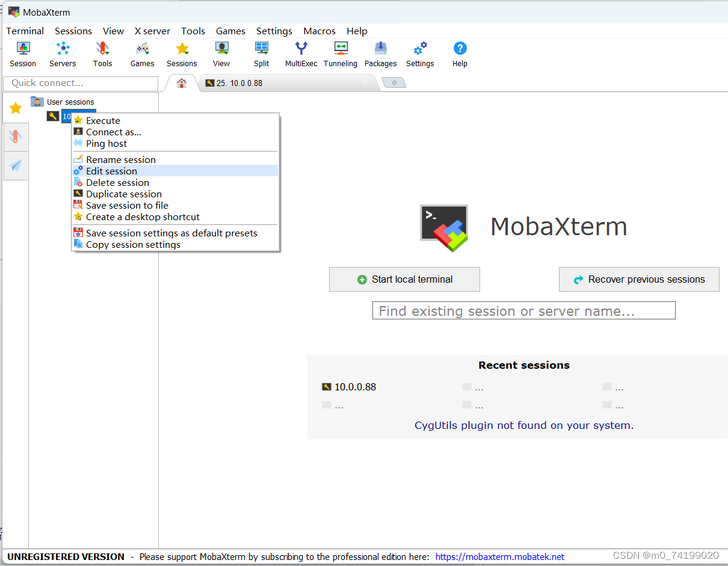
Task: Launch the Games toolbar icon
Action: click(x=142, y=54)
